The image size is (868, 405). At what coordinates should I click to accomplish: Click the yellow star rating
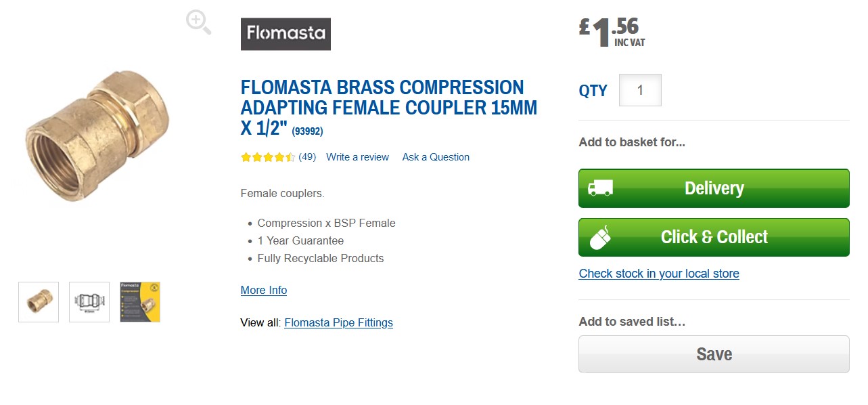(268, 157)
